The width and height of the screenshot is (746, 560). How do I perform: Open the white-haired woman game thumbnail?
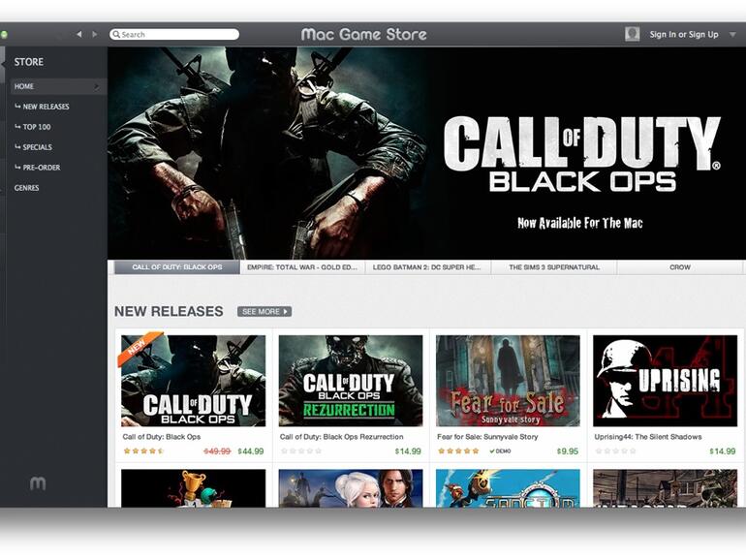(351, 488)
